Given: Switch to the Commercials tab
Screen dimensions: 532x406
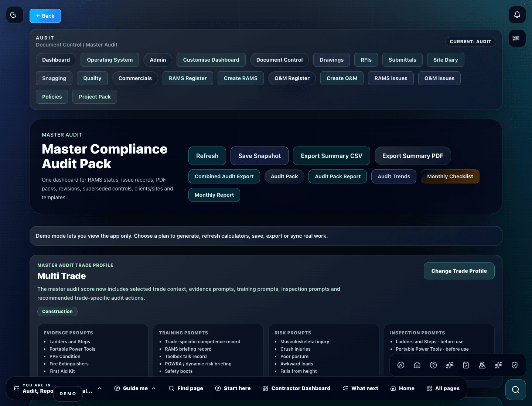Looking at the screenshot, I should pyautogui.click(x=135, y=78).
